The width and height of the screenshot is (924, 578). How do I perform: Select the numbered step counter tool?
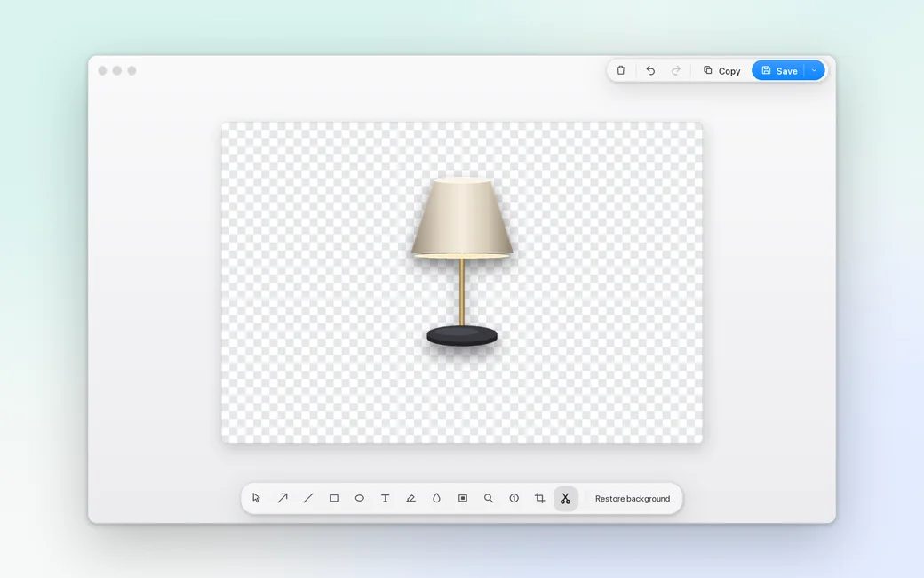click(514, 498)
